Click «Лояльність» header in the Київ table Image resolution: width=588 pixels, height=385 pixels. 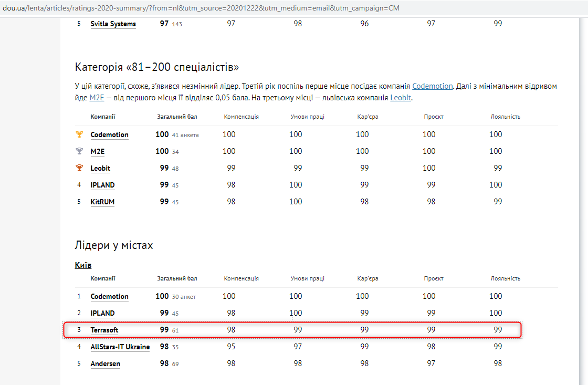[x=505, y=278]
